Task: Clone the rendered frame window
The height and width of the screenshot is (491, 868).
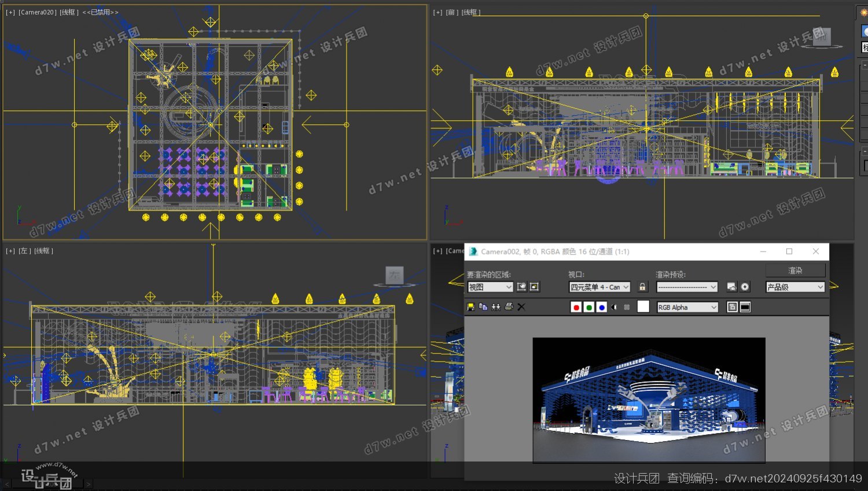Action: pos(496,307)
